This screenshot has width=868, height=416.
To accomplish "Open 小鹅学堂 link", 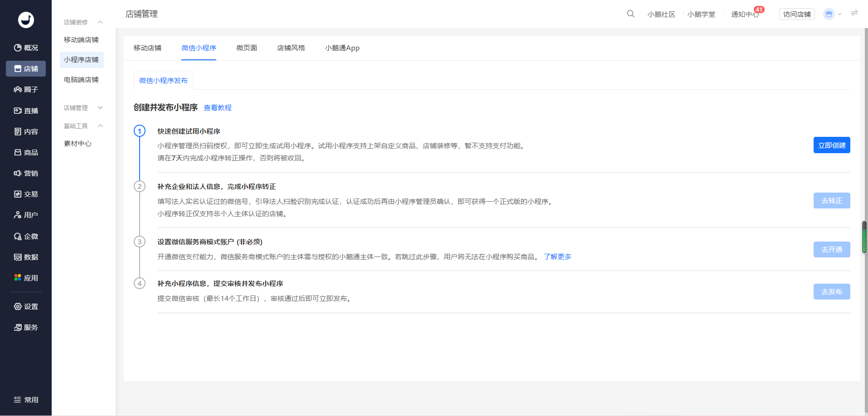I will (701, 15).
